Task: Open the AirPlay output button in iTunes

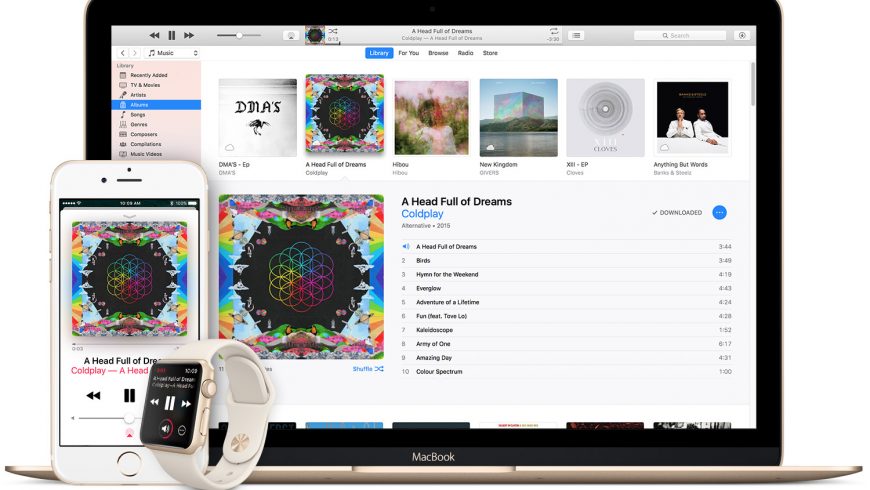Action: 291,36
